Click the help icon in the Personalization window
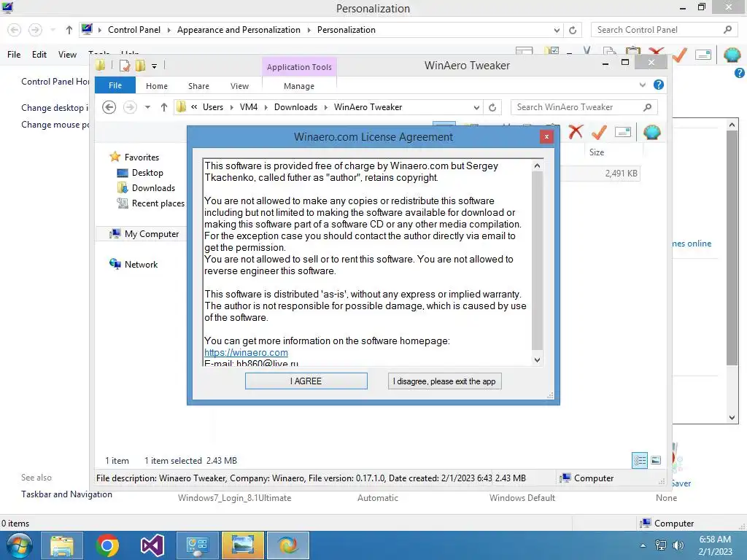 pyautogui.click(x=740, y=73)
